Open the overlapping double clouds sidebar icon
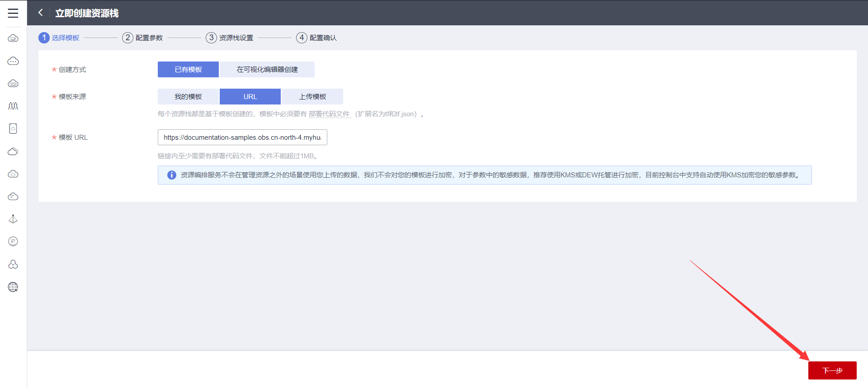The height and width of the screenshot is (389, 868). point(13,151)
